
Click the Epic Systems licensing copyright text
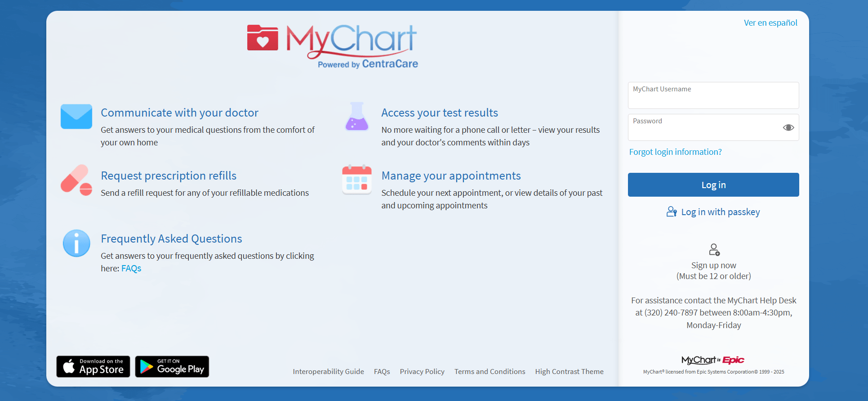(x=714, y=372)
